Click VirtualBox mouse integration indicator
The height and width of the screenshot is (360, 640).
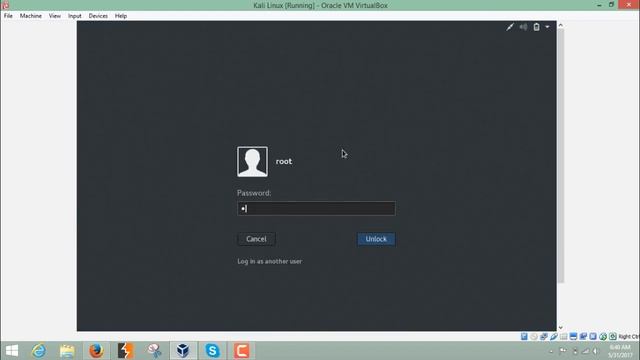603,336
